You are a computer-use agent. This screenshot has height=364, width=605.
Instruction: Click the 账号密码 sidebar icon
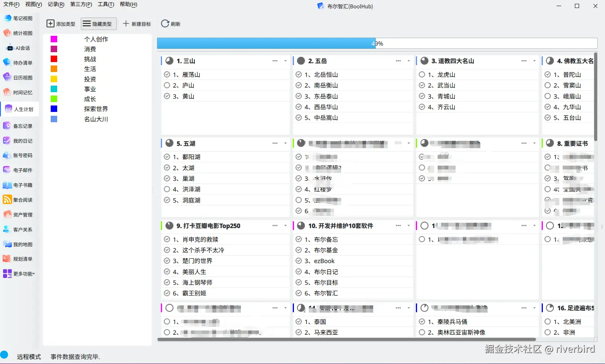pos(8,155)
